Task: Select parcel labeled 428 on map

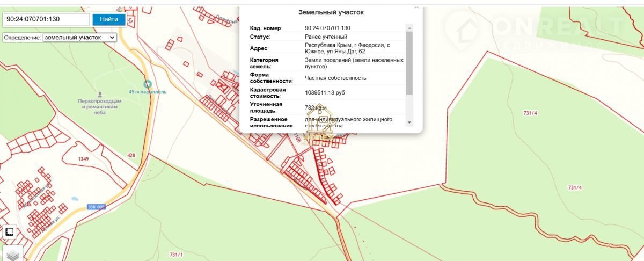Action: [x=131, y=156]
